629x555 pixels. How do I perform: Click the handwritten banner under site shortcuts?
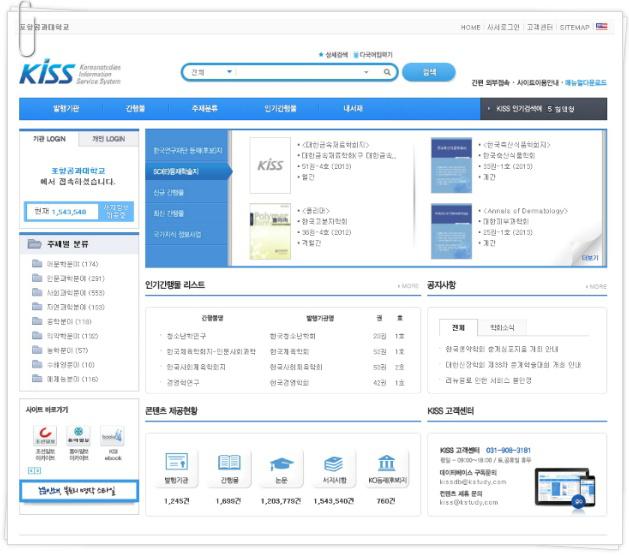(79, 491)
